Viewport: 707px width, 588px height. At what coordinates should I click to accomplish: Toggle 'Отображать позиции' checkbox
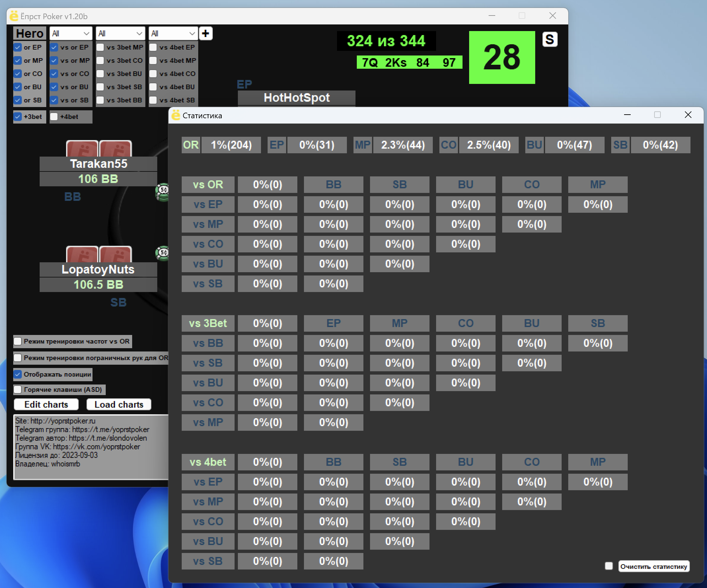coord(18,374)
